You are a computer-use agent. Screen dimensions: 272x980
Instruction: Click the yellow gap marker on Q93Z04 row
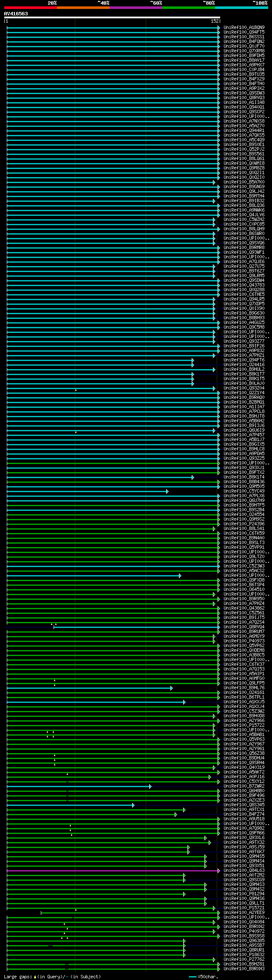(76, 390)
